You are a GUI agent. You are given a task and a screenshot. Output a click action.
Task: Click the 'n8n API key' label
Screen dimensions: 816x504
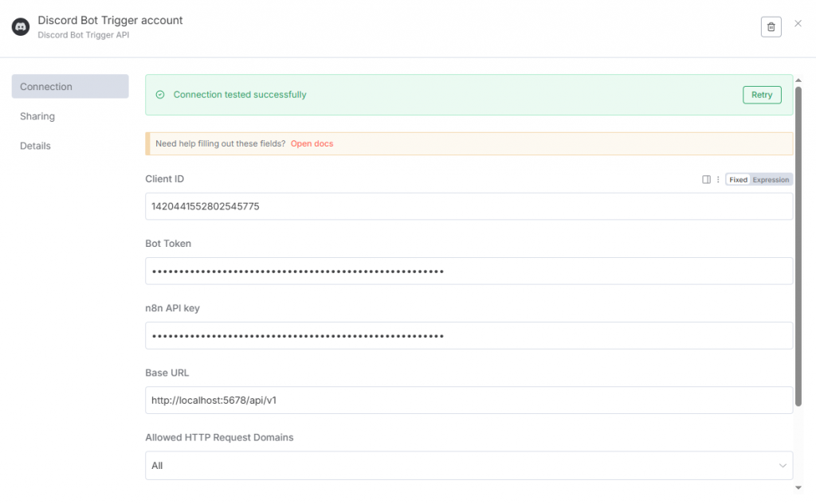tap(172, 308)
